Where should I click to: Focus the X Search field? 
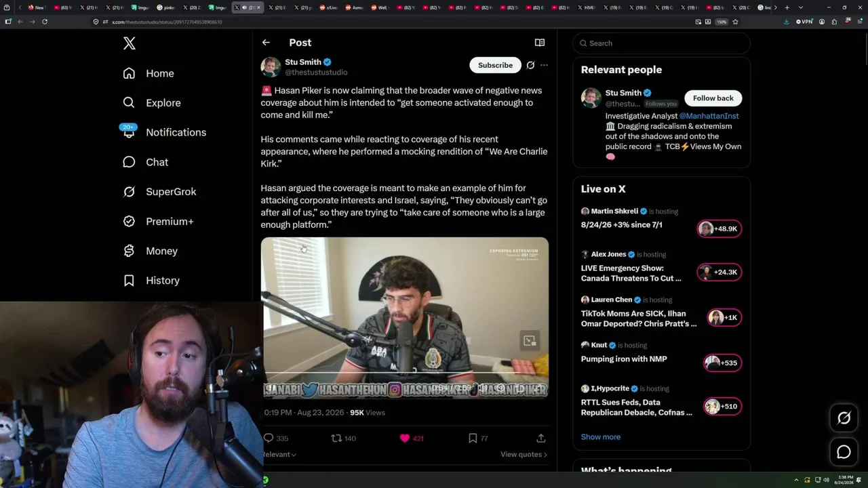click(662, 43)
